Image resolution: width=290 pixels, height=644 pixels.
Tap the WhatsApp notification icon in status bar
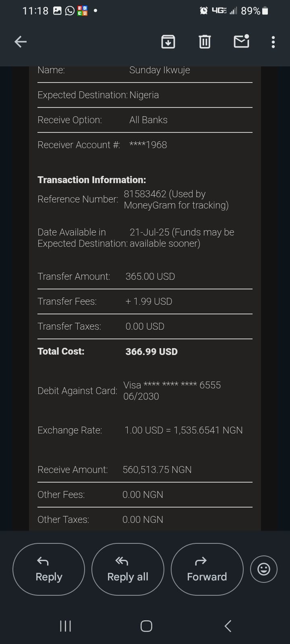coord(70,11)
